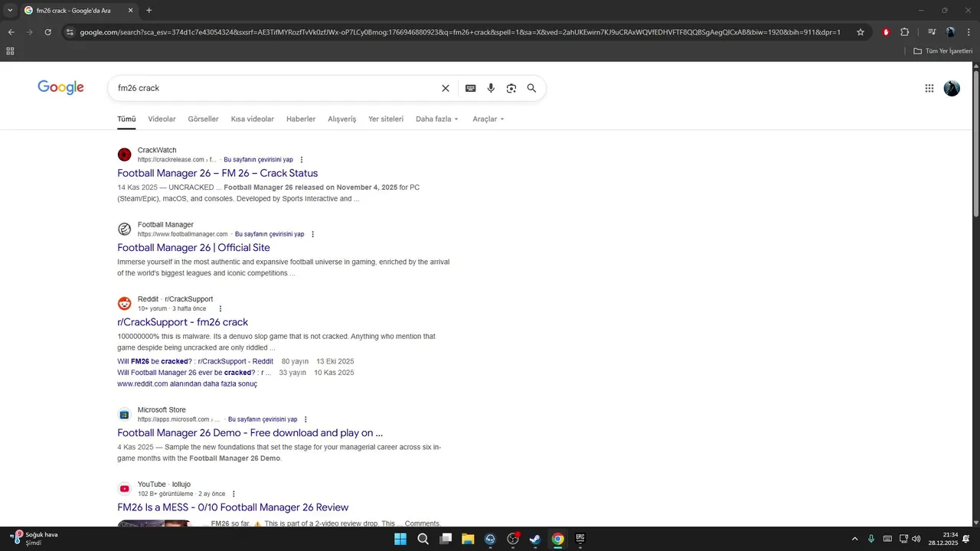Open Epic Games Launcher from the taskbar
The image size is (980, 551).
coord(580,539)
